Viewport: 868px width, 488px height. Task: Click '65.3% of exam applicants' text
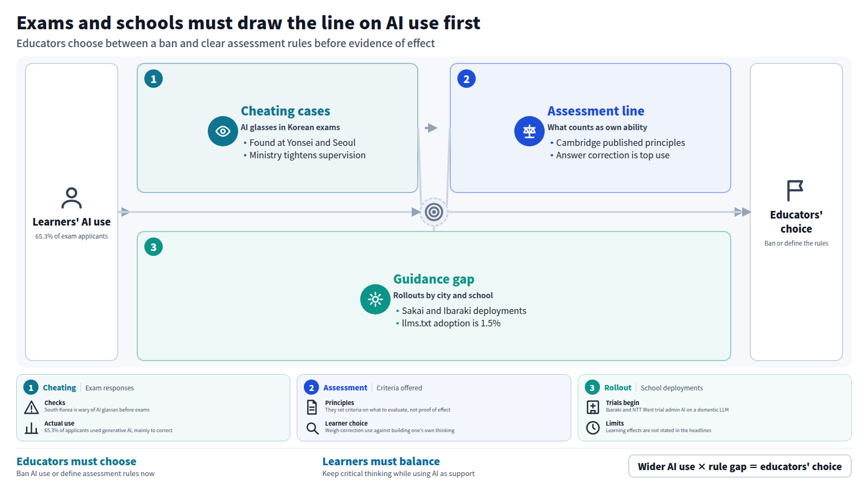point(72,236)
